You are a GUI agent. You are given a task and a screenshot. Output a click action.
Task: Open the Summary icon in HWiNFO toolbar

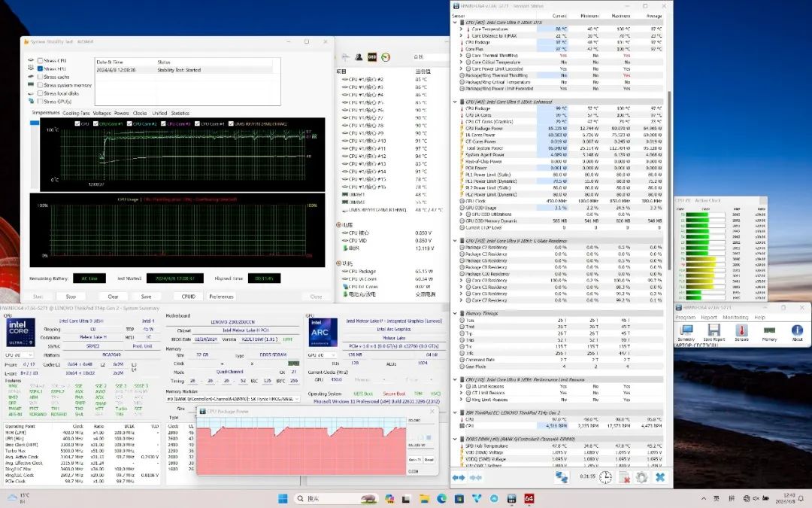coord(686,330)
